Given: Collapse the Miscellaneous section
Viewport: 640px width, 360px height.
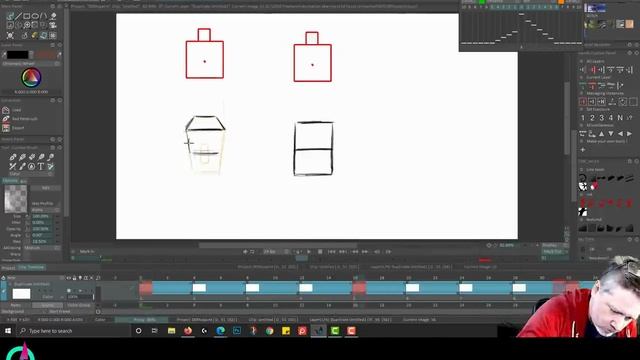Looking at the screenshot, I should pos(582,125).
